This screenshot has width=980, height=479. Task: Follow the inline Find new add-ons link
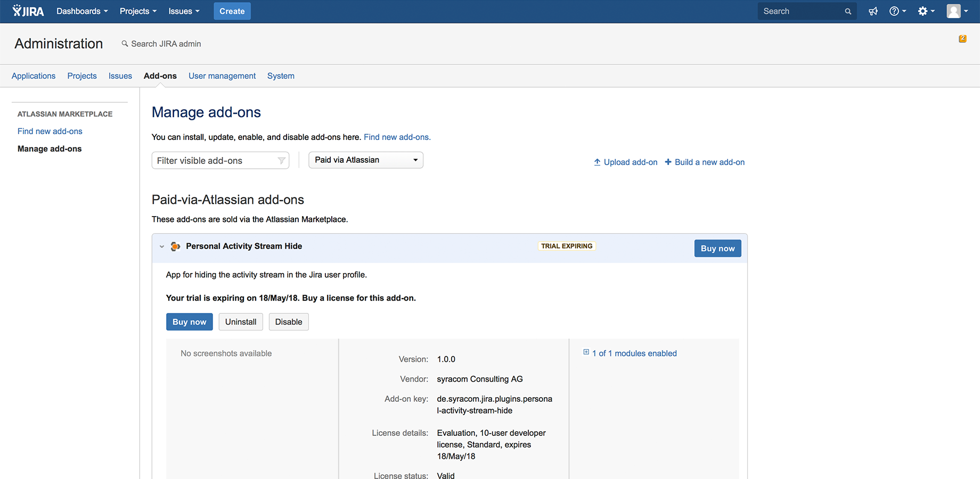(x=397, y=137)
